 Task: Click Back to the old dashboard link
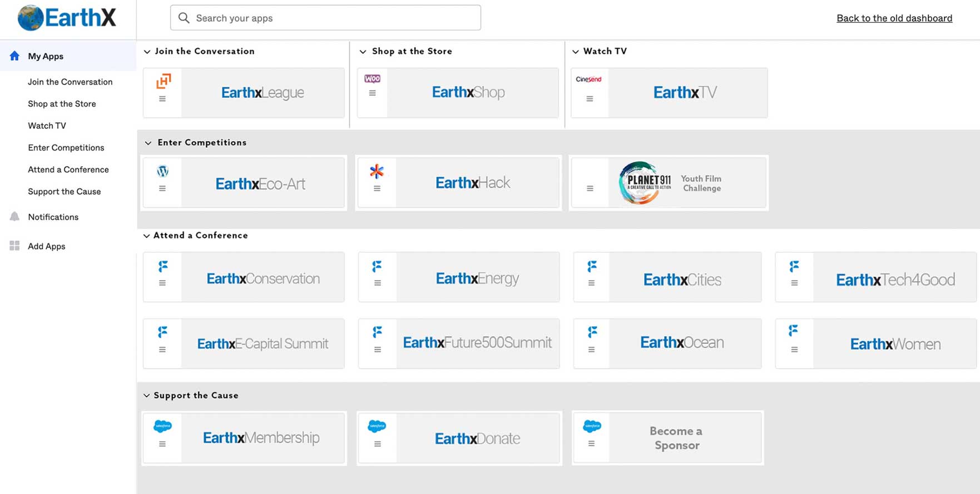[894, 18]
